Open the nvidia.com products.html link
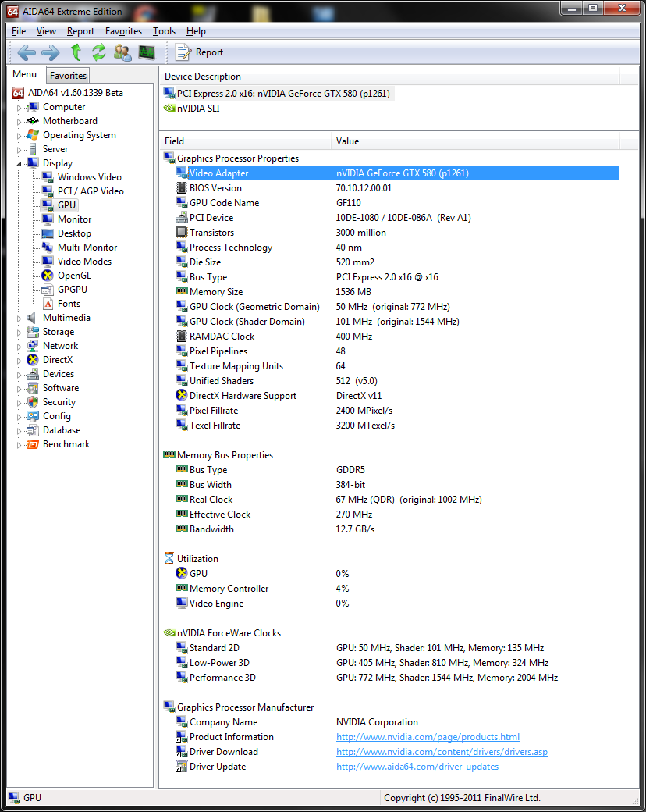This screenshot has width=646, height=812. [x=428, y=737]
